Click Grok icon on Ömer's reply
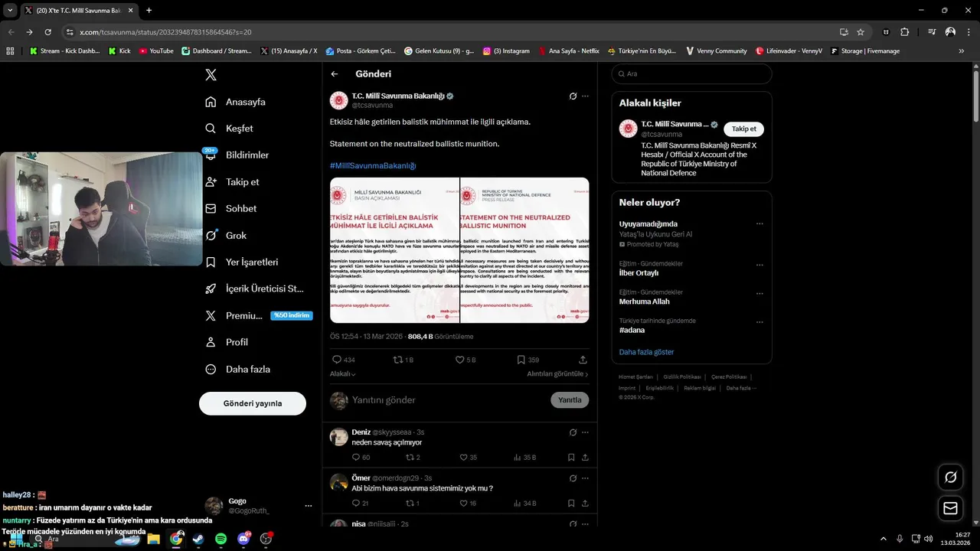The width and height of the screenshot is (980, 551). click(x=573, y=478)
